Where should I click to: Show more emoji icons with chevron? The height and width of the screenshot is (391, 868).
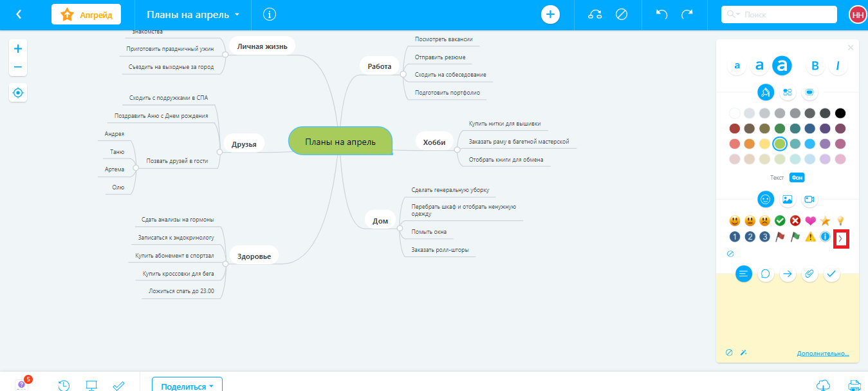coord(840,239)
